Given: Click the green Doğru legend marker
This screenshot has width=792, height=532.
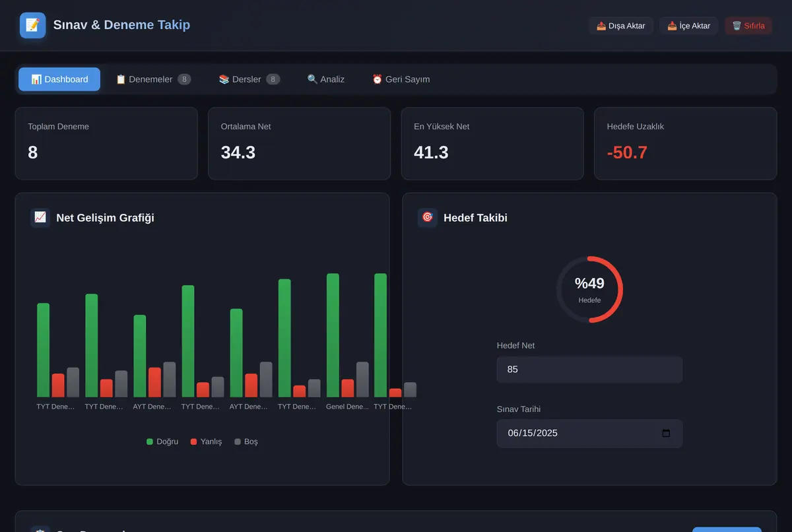Looking at the screenshot, I should tap(150, 442).
